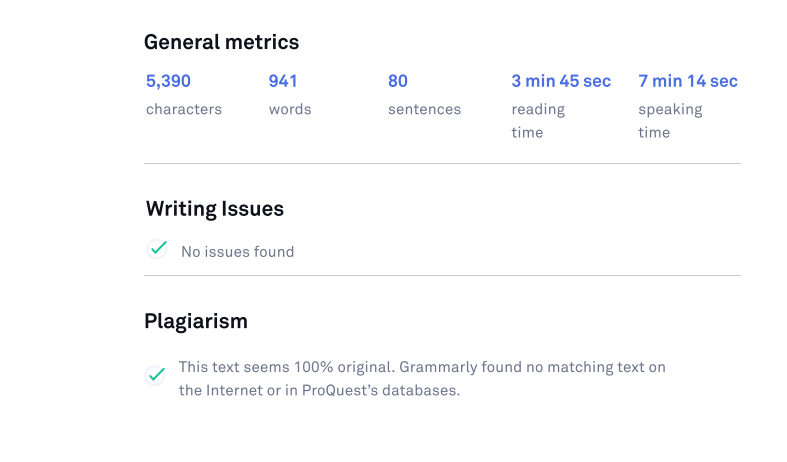The height and width of the screenshot is (462, 787).
Task: Click the 'reading time' label
Action: [538, 120]
